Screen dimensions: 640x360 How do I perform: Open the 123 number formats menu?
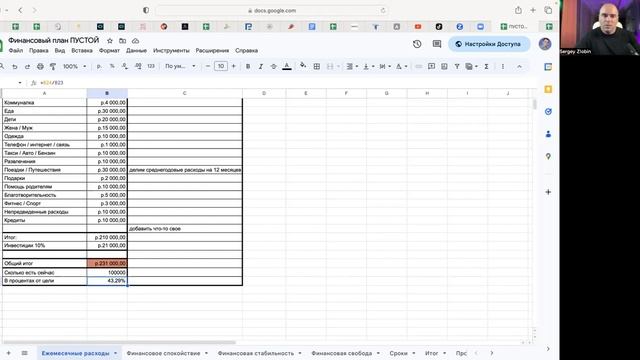coord(151,67)
